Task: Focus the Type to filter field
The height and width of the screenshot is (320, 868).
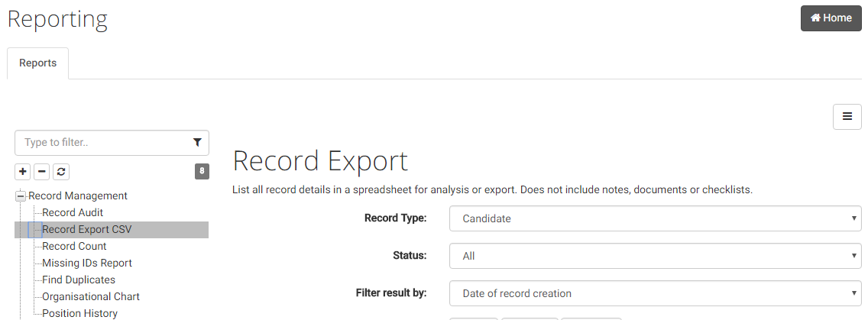Action: click(112, 143)
